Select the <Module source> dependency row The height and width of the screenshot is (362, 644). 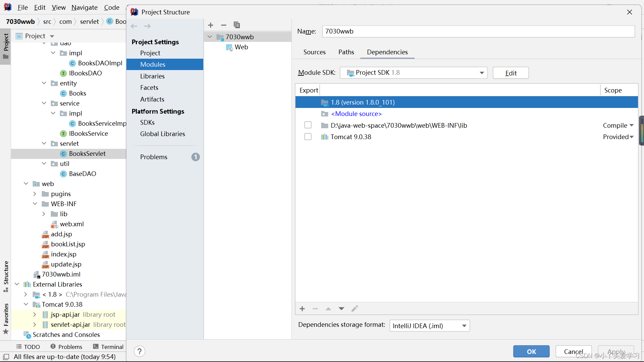click(x=467, y=114)
